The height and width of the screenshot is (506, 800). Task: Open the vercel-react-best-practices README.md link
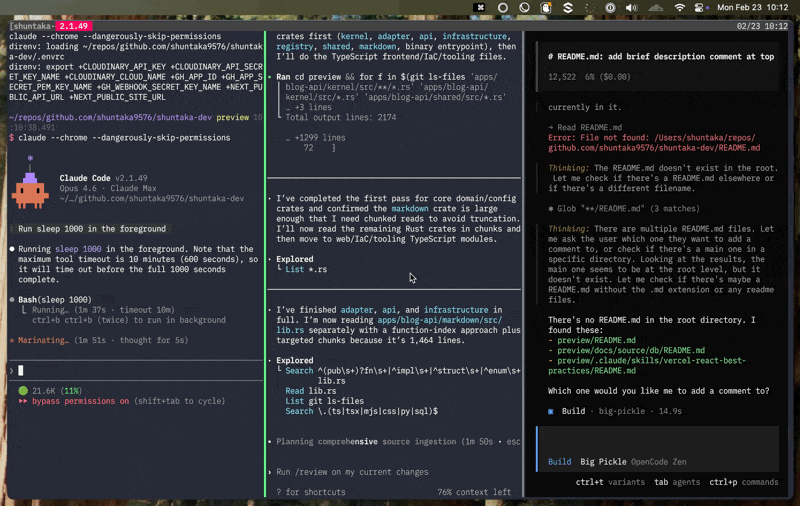point(647,366)
